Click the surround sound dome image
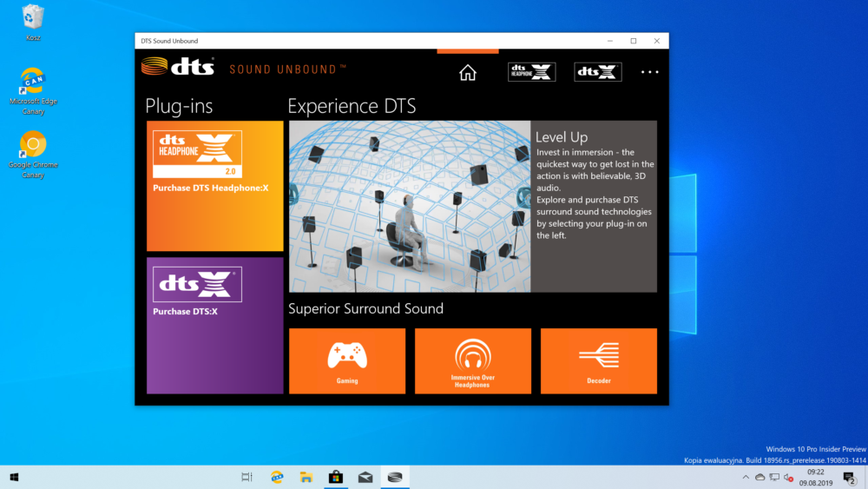Screen dimensions: 868x489 410,207
